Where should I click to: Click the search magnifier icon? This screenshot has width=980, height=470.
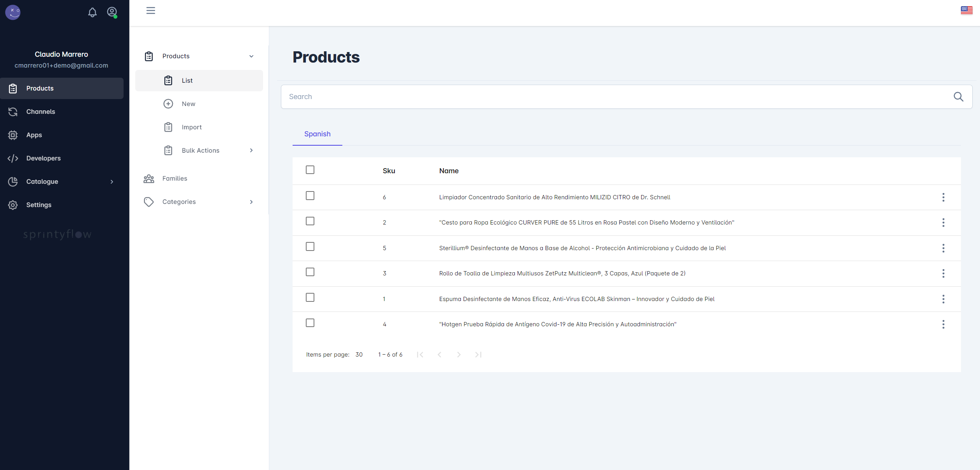point(959,97)
